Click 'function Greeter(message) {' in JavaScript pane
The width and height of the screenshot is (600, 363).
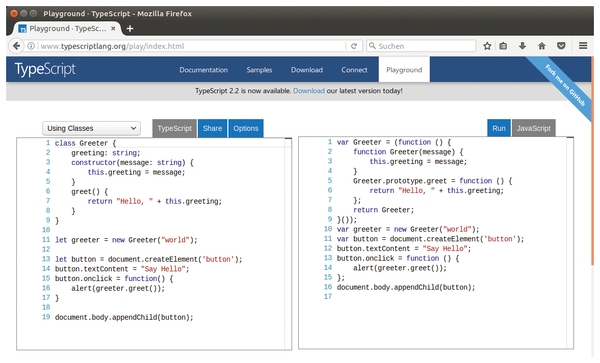[408, 152]
